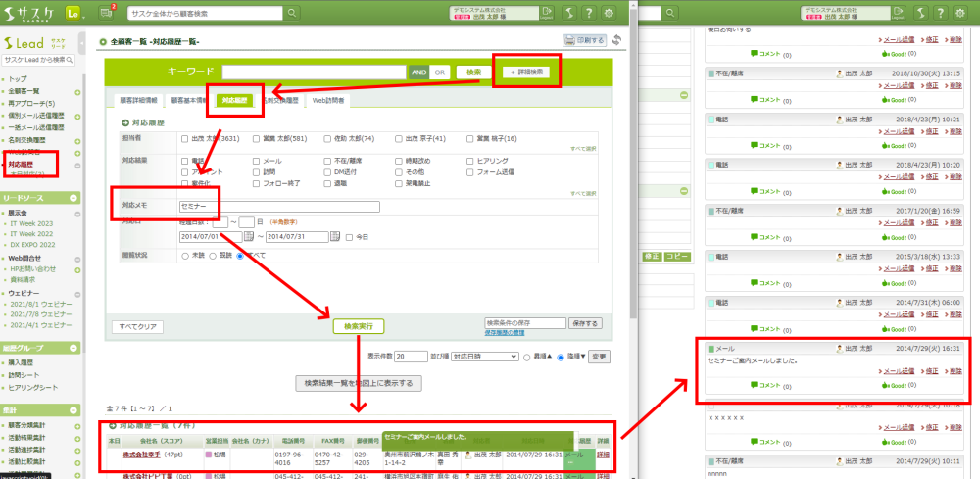Image resolution: width=980 pixels, height=479 pixels.
Task: Check the メール checkbox under 対応結果
Action: click(x=257, y=160)
